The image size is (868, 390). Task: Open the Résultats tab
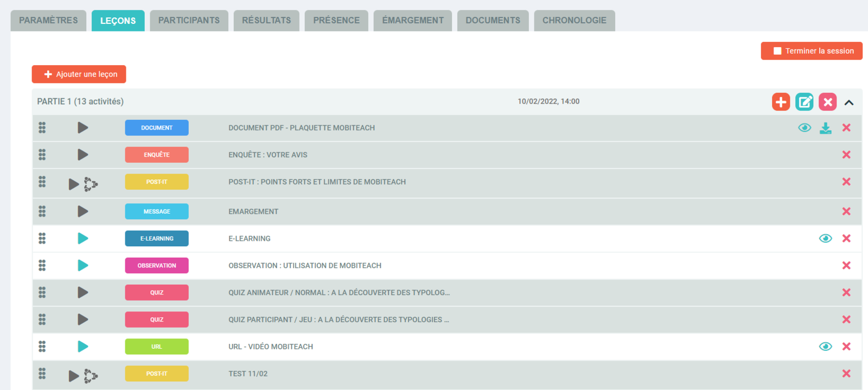(266, 21)
